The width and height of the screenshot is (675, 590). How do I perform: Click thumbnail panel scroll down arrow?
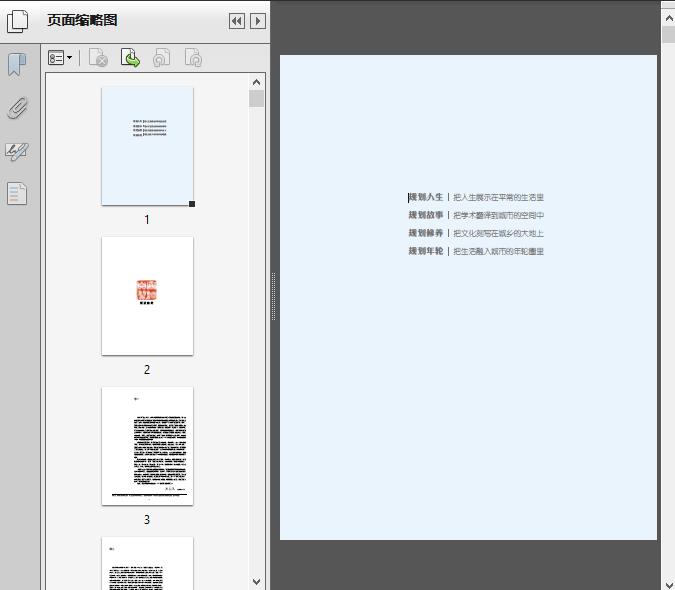(257, 581)
